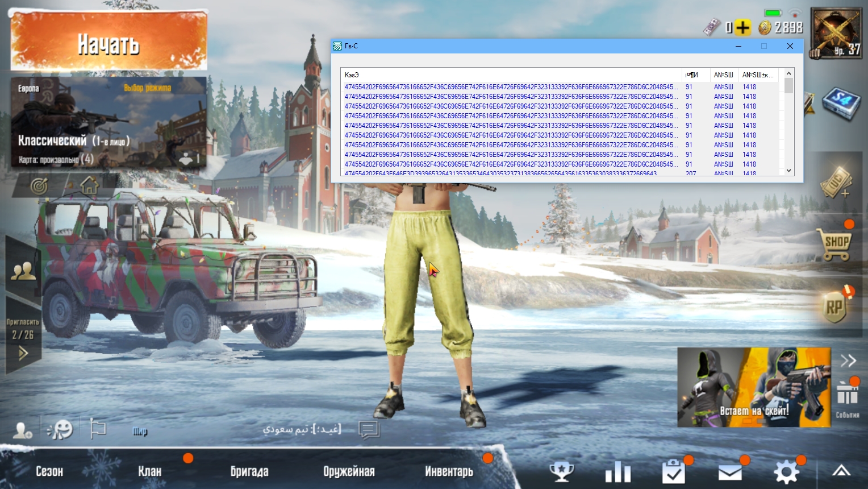Open training target icon below mode card
868x489 pixels.
39,186
